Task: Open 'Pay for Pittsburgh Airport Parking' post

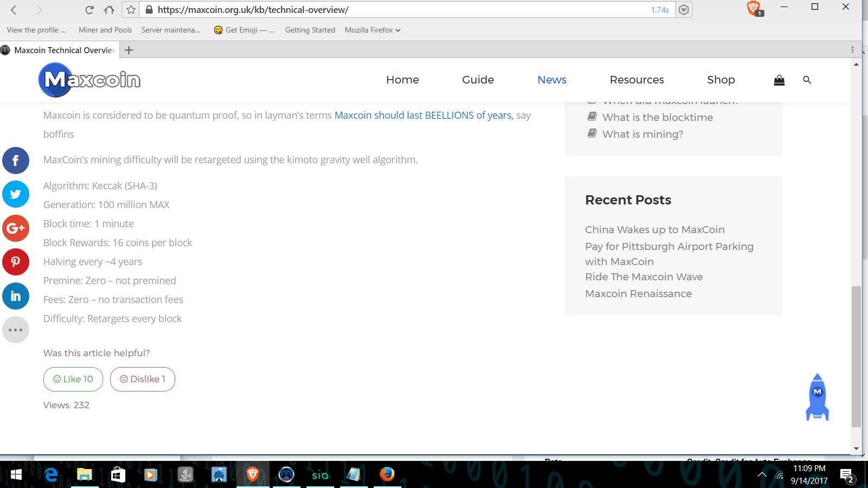Action: (669, 254)
